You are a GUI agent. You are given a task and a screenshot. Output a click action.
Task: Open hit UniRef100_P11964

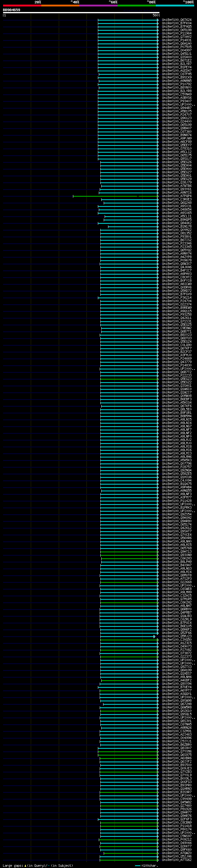point(177,33)
